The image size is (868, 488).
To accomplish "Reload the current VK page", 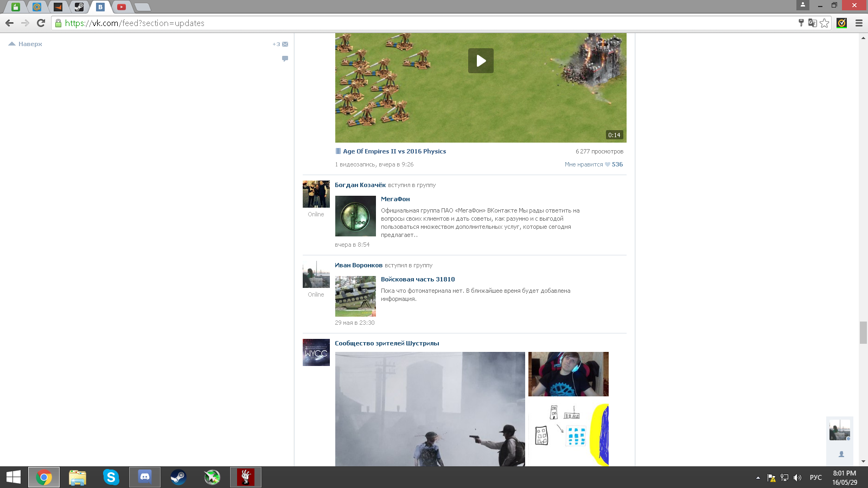I will click(41, 23).
